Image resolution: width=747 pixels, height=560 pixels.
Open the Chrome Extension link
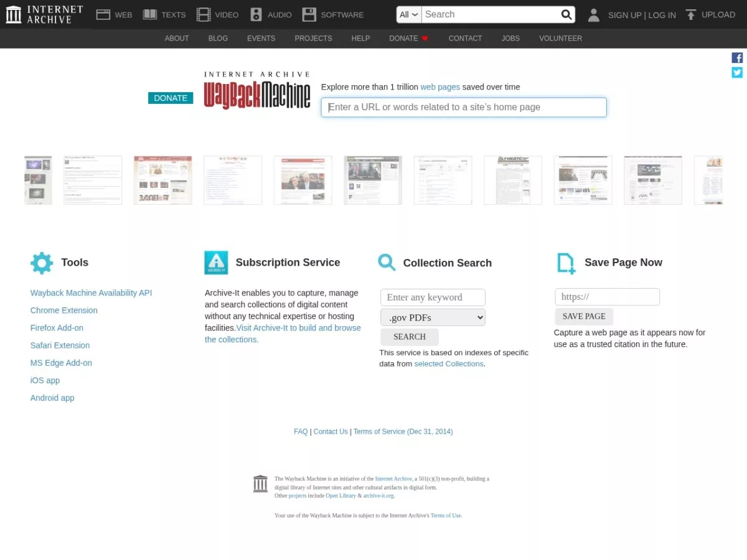63,310
